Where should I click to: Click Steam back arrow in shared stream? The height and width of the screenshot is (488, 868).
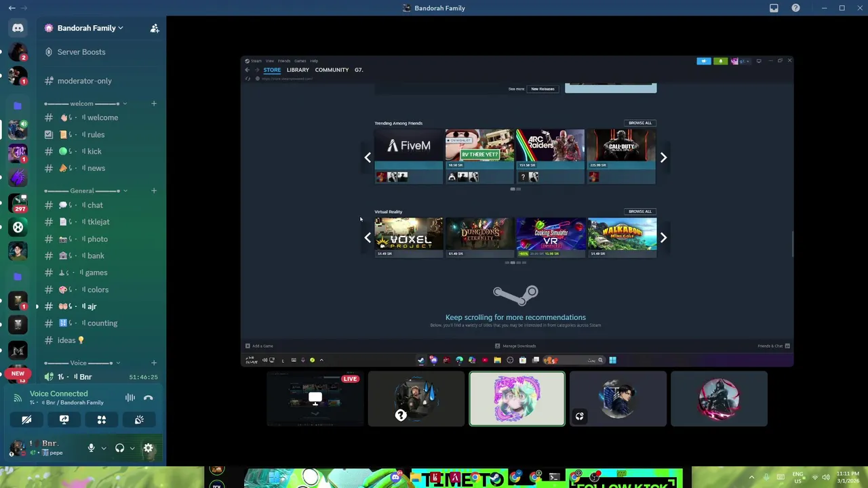pos(247,70)
